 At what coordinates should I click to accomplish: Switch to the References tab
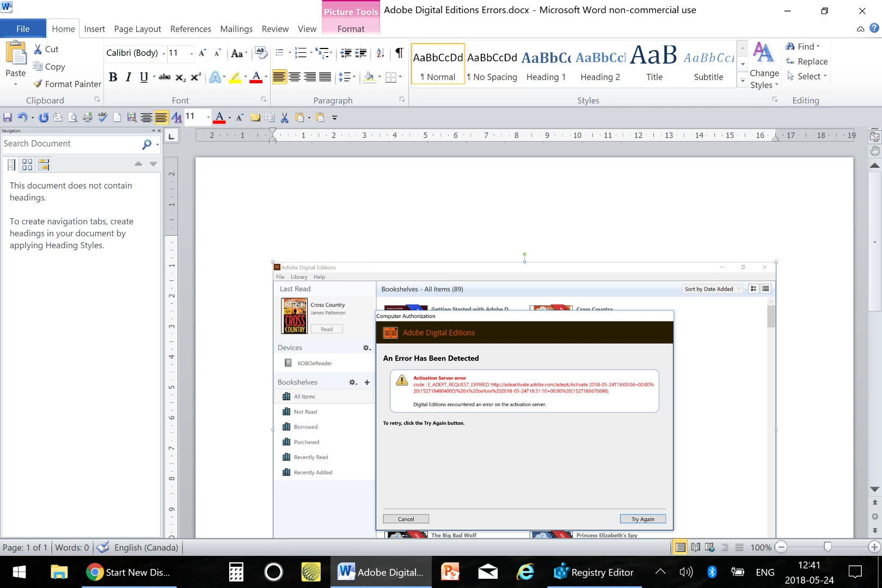pyautogui.click(x=191, y=29)
